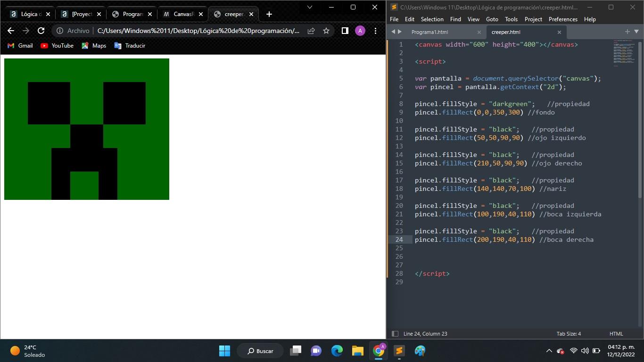644x362 pixels.
Task: Click Chrome forward navigation arrow
Action: [26, 31]
